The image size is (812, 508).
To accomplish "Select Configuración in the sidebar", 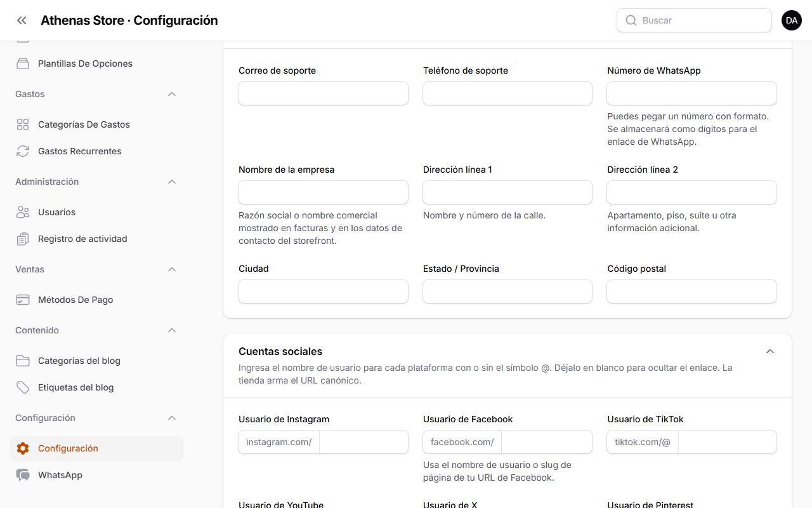I will (x=96, y=448).
